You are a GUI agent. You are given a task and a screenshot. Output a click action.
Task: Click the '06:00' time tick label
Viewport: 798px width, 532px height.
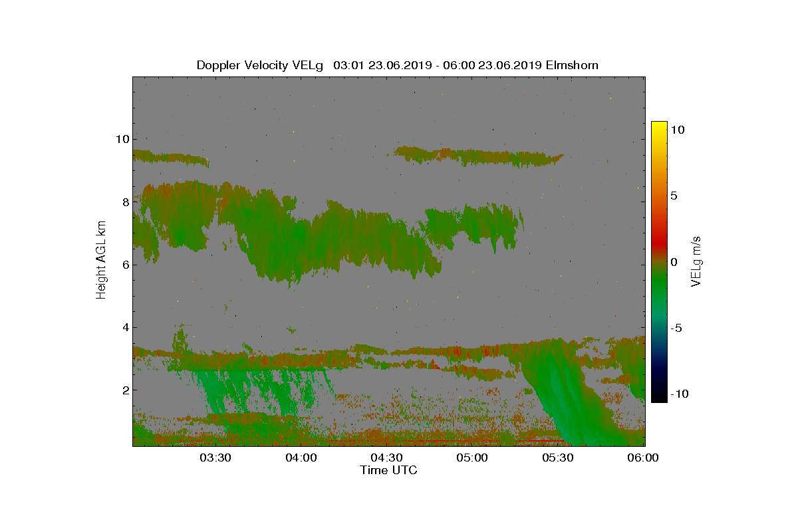pyautogui.click(x=644, y=458)
